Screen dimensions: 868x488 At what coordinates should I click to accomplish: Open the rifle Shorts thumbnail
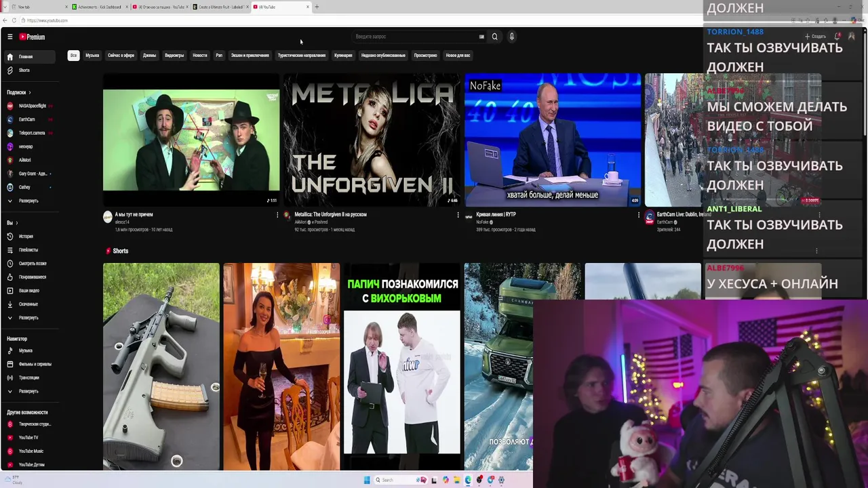tap(161, 367)
